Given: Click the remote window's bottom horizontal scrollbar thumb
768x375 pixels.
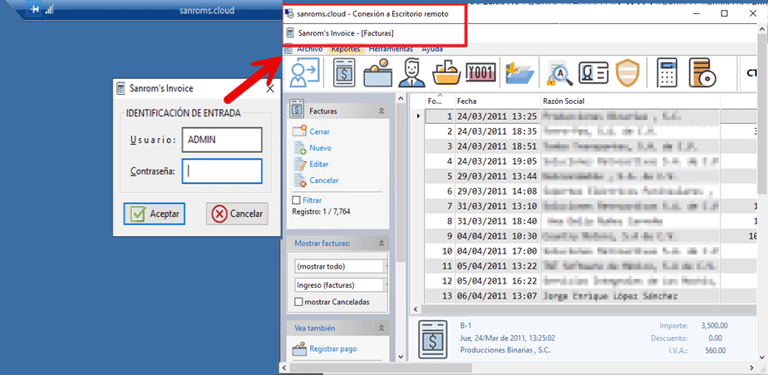Looking at the screenshot, I should [381, 368].
